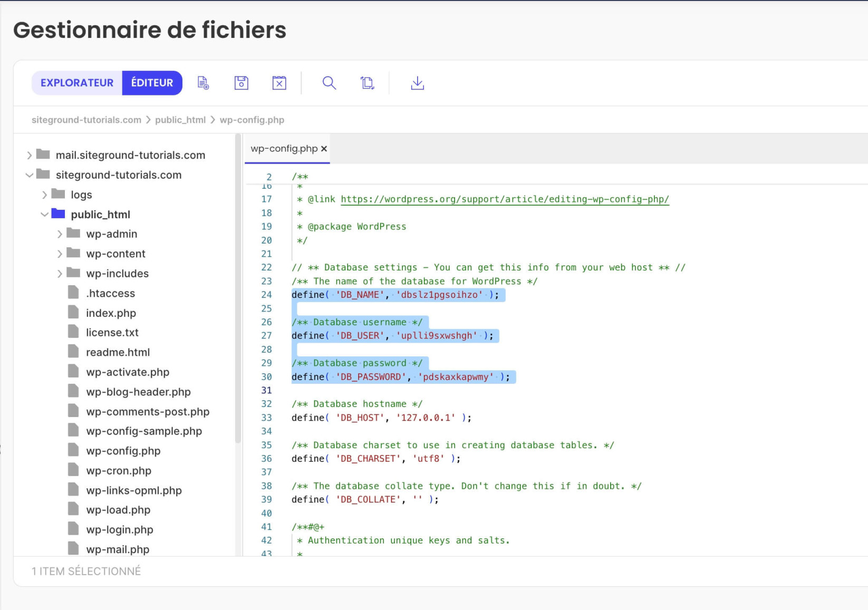Save the file with floppy disk icon
The height and width of the screenshot is (610, 868).
point(241,83)
